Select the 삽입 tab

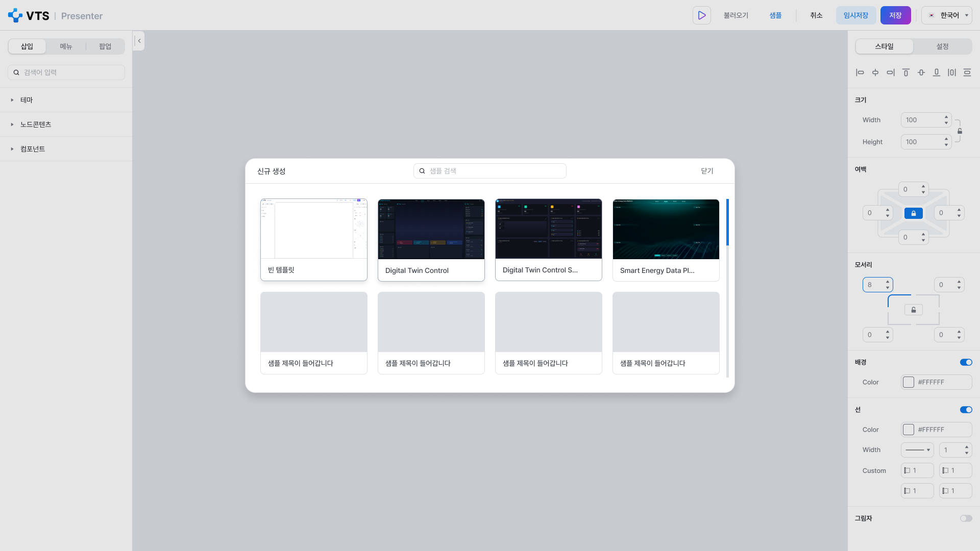coord(27,46)
